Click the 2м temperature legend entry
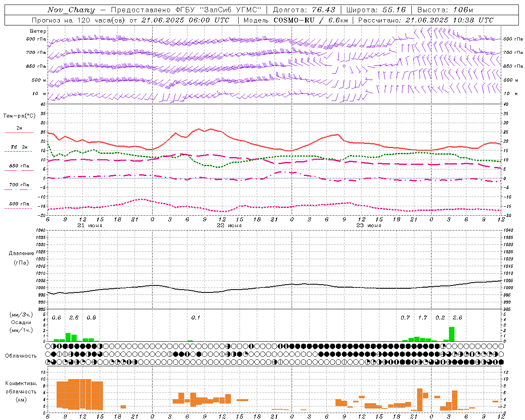Viewport: 525px width, 420px height. pos(19,128)
